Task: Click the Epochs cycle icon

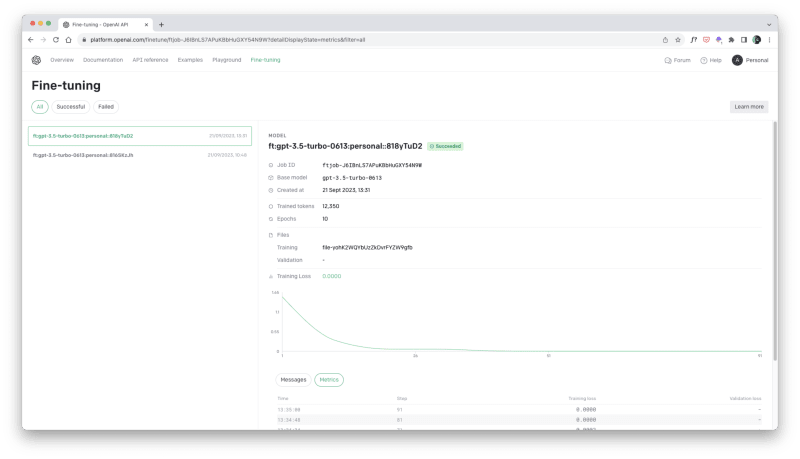Action: 271,219
